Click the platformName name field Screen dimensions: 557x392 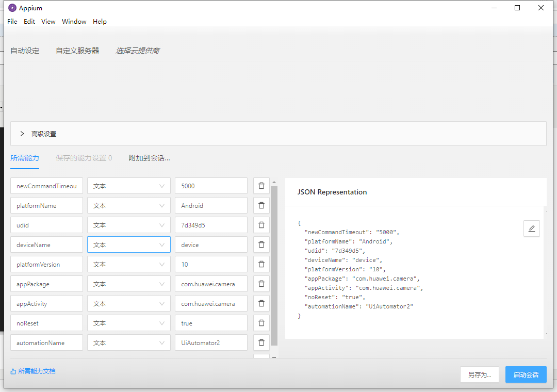pos(46,205)
